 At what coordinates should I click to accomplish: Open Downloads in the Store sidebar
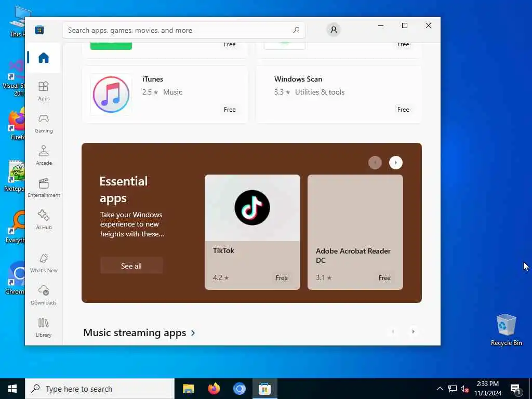pyautogui.click(x=44, y=296)
